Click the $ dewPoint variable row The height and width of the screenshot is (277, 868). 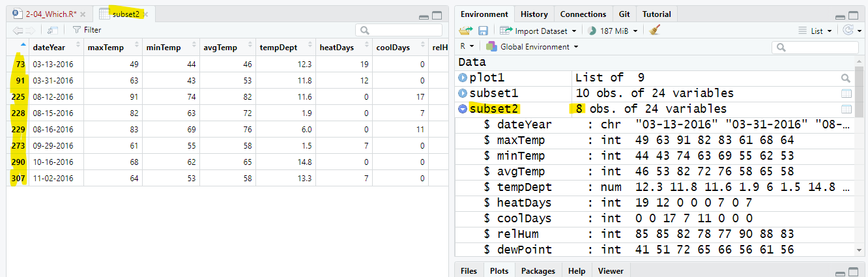[654, 250]
